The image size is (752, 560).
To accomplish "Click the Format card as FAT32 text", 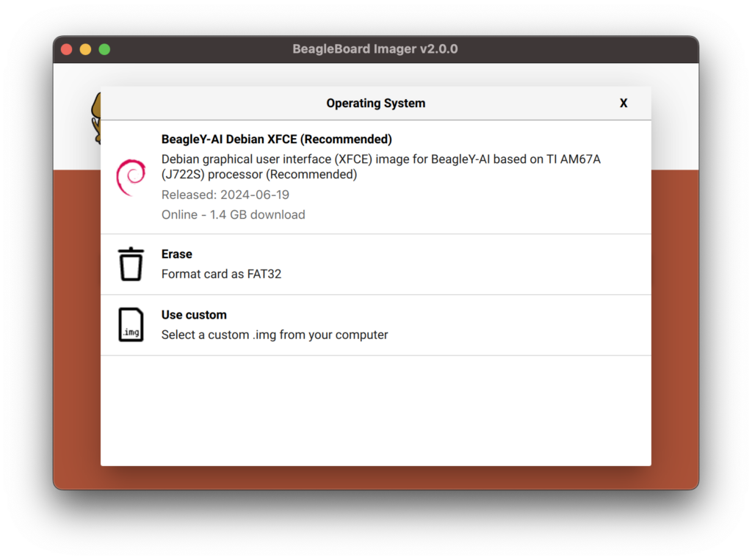I will click(x=221, y=274).
